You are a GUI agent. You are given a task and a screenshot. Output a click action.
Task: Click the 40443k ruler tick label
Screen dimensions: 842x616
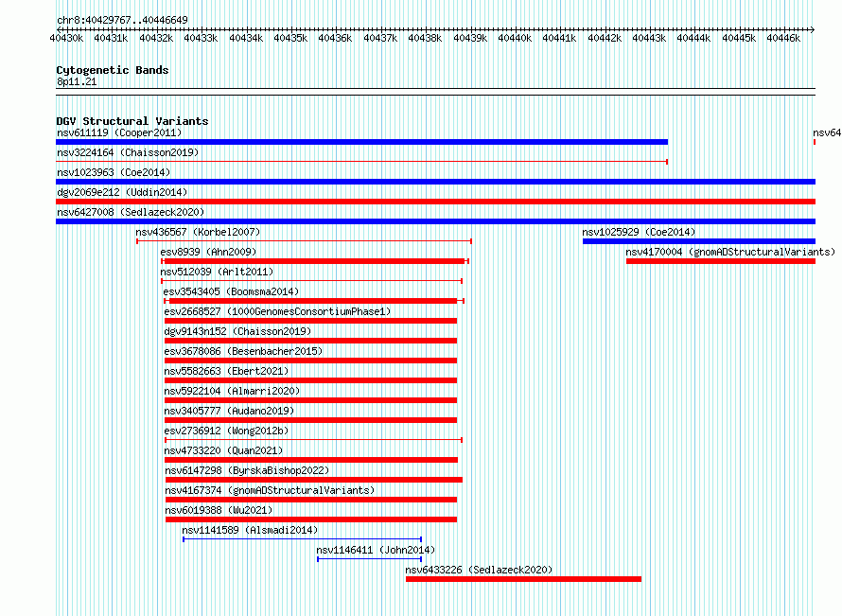(649, 38)
